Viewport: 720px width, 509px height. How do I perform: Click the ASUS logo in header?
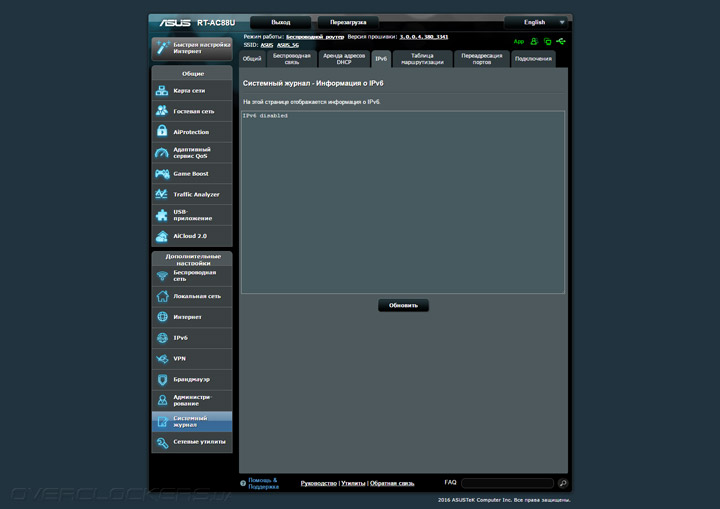point(175,23)
